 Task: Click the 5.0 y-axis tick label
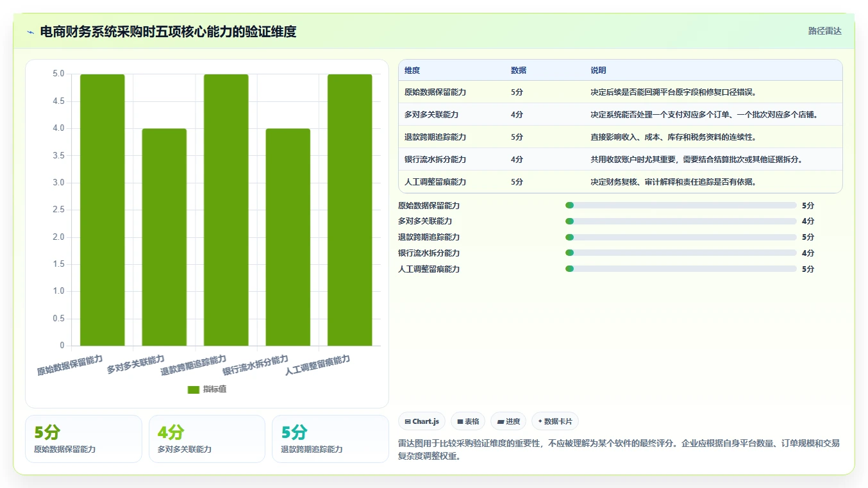coord(58,74)
